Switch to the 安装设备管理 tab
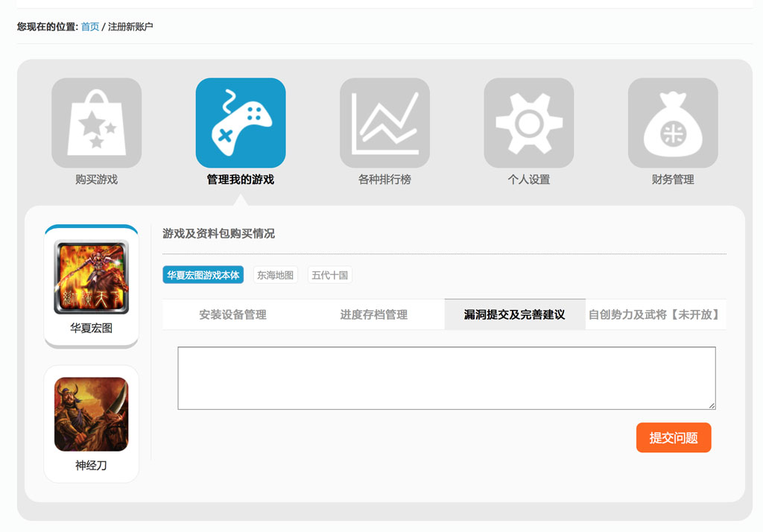Screen dimensions: 763x532 [x=232, y=314]
